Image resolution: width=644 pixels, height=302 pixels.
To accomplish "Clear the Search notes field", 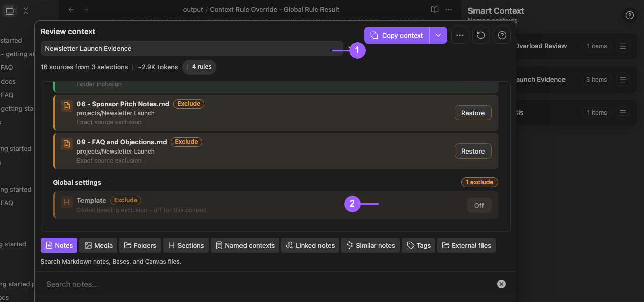I will (x=501, y=284).
